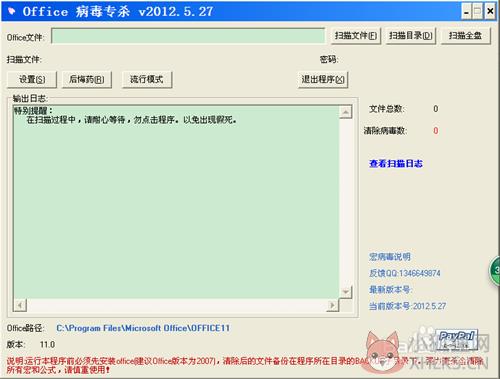Click the app icon in title bar
The width and height of the screenshot is (500, 379).
(11, 12)
